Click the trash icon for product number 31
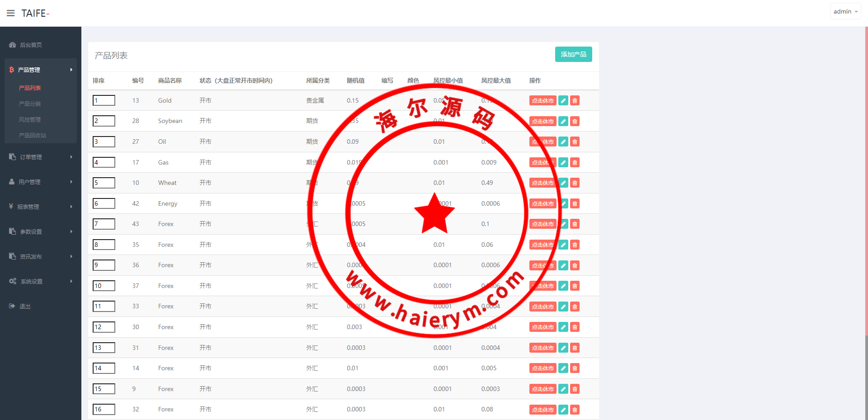 pos(575,348)
